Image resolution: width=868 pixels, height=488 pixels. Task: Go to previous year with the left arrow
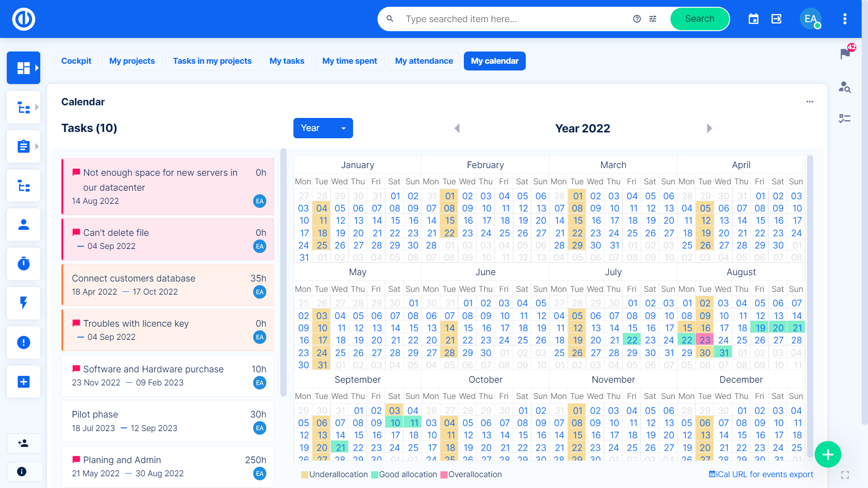point(457,128)
